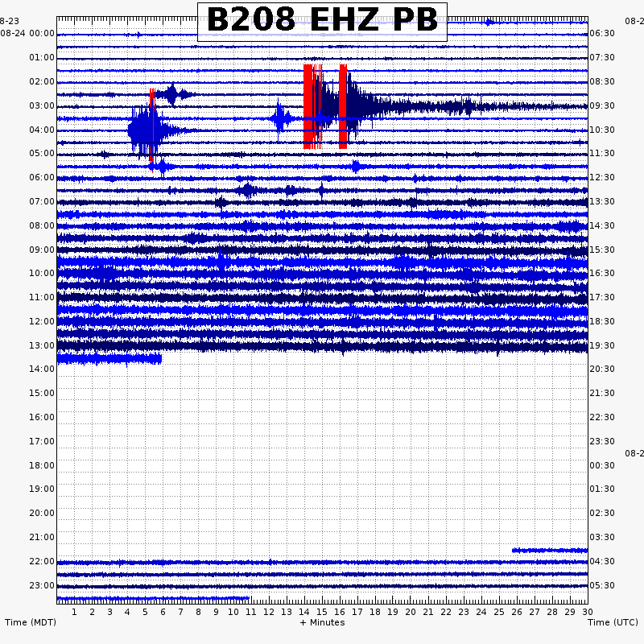Screen dimensions: 644x644
Task: Click the 12:30 UTC time label
Action: 602,177
